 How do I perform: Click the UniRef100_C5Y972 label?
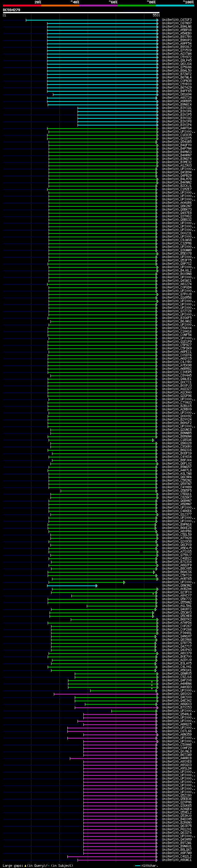[176, 57]
